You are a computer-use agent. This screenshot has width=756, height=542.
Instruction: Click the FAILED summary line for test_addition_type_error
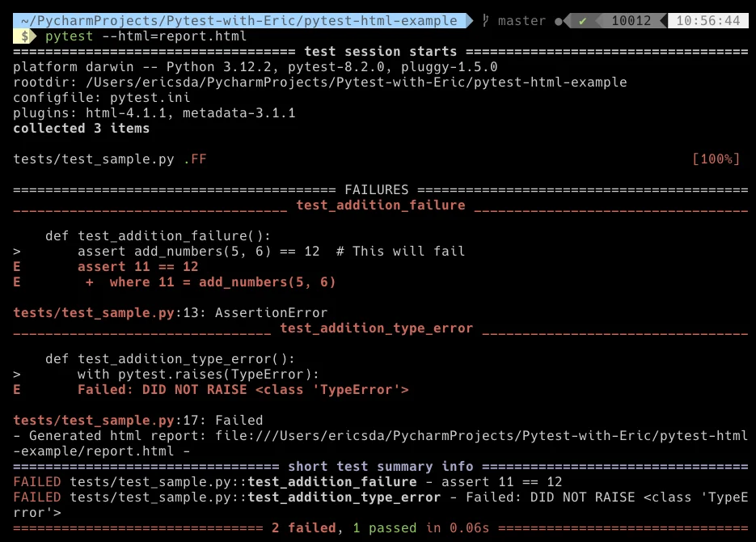tap(380, 505)
